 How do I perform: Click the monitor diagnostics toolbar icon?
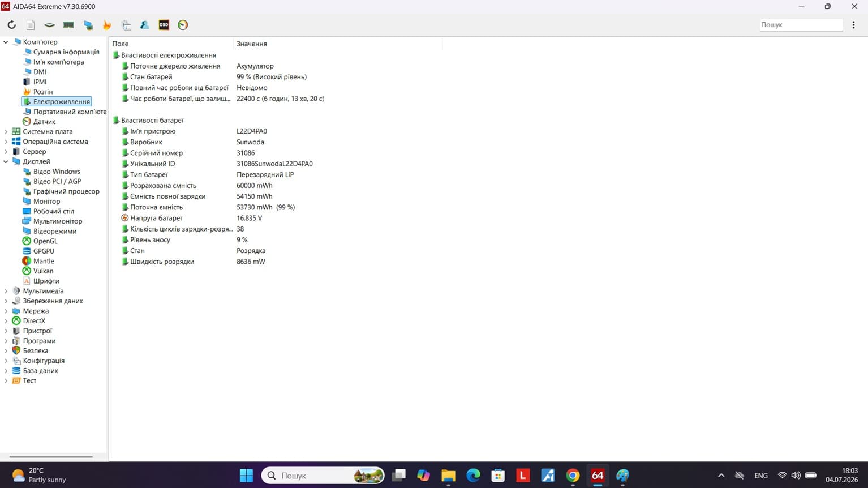tap(88, 25)
